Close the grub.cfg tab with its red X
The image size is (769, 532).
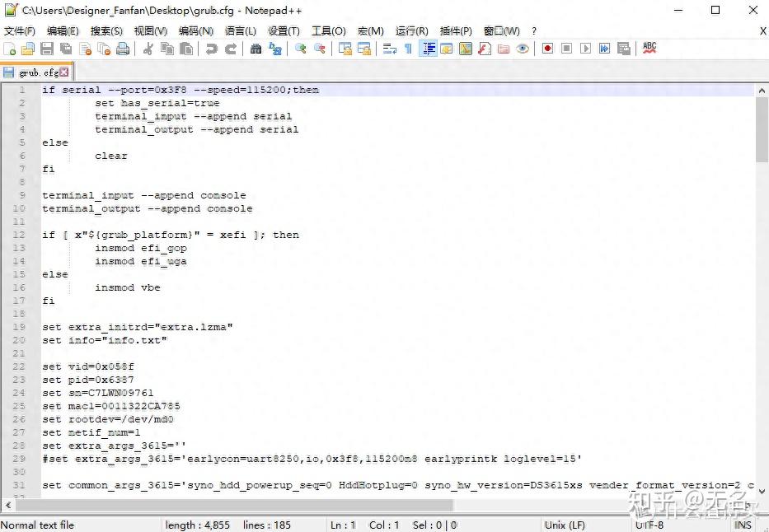pyautogui.click(x=64, y=72)
